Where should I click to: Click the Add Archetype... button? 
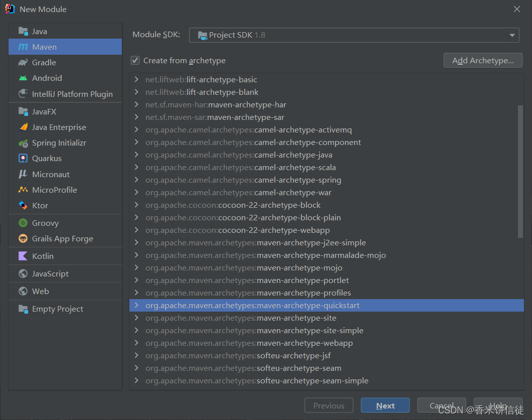[483, 60]
